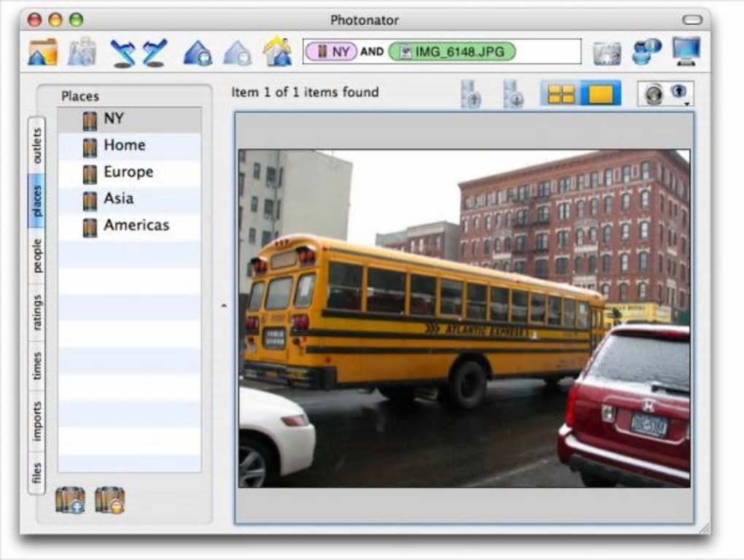Click the green zoom window button
This screenshot has height=560, width=744.
tap(77, 20)
